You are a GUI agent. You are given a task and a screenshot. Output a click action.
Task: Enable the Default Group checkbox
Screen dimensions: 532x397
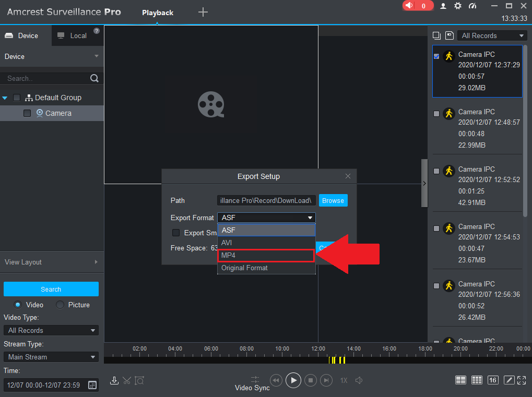coord(16,98)
